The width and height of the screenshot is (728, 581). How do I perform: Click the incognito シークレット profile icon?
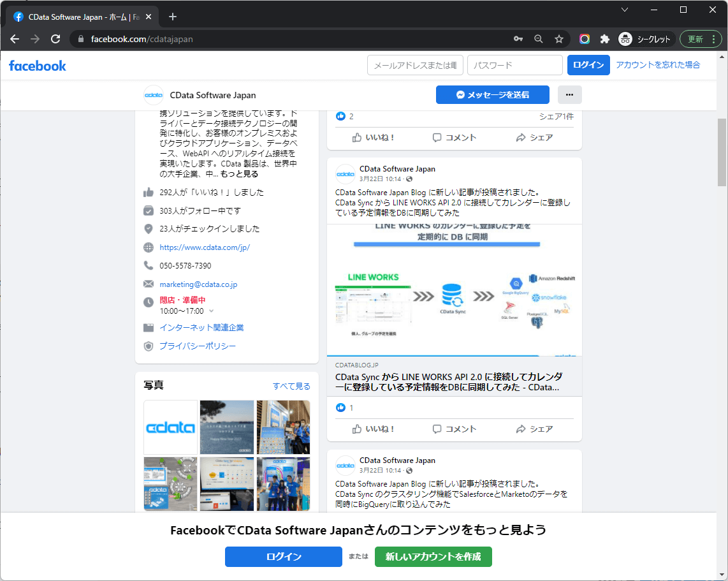tap(644, 39)
